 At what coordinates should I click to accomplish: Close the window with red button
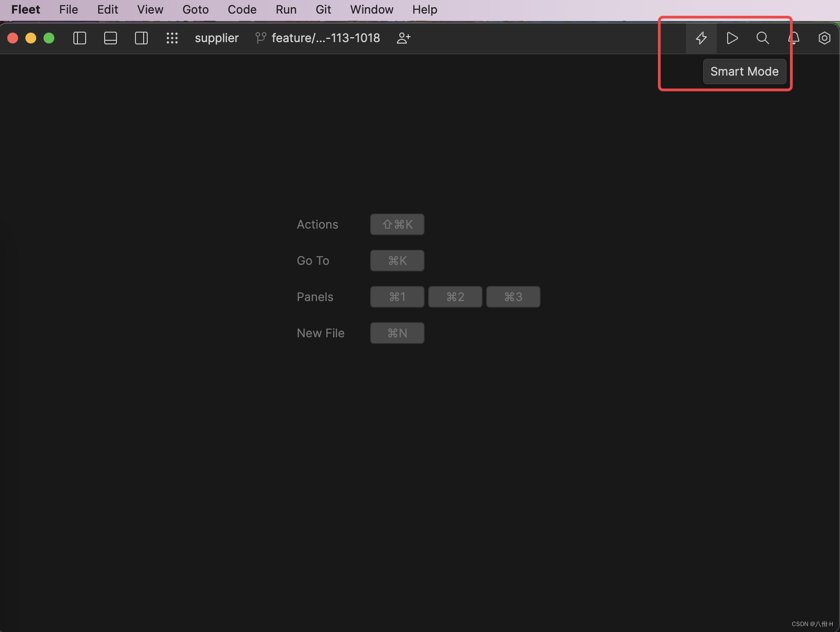[x=13, y=38]
